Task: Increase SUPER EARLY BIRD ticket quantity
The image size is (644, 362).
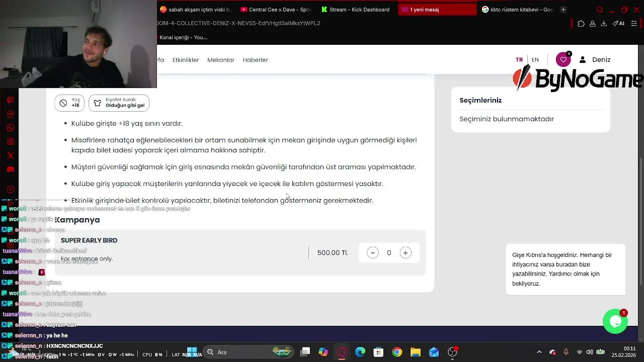Action: [406, 253]
